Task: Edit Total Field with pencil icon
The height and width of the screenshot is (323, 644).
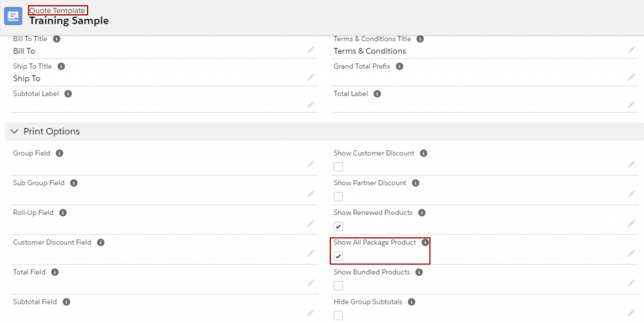Action: click(x=311, y=283)
